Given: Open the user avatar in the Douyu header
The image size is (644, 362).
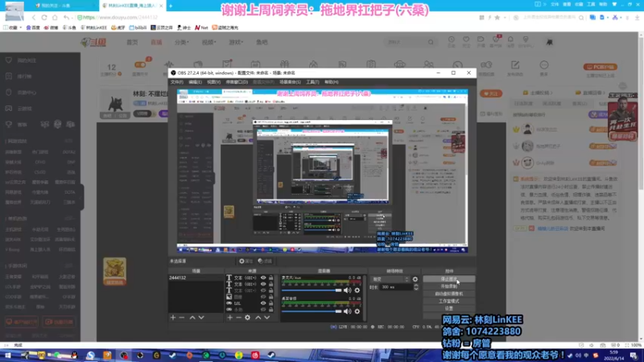Looking at the screenshot, I should click(550, 42).
